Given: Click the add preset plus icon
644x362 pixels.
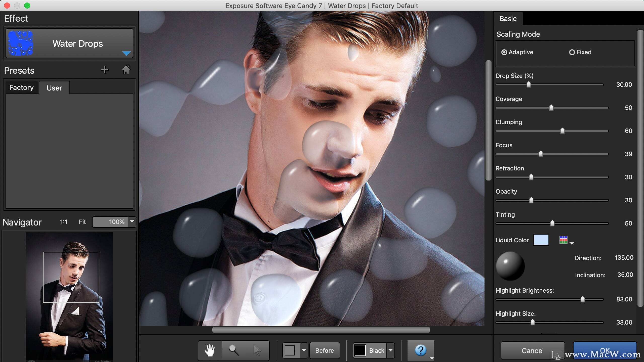Looking at the screenshot, I should pyautogui.click(x=104, y=70).
